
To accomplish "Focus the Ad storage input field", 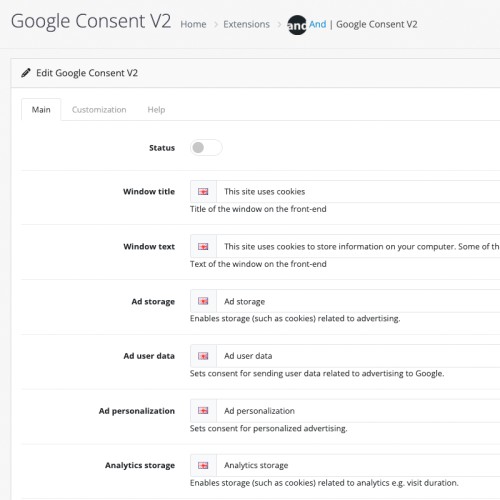I will pos(358,301).
